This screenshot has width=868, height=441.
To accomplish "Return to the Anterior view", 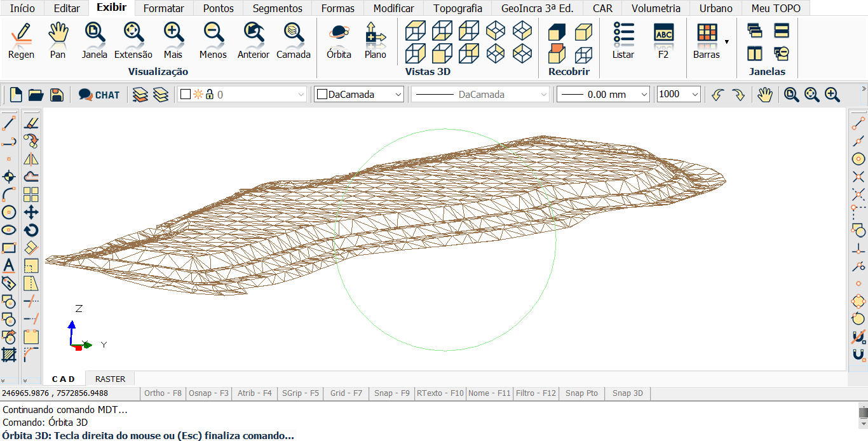I will (254, 33).
